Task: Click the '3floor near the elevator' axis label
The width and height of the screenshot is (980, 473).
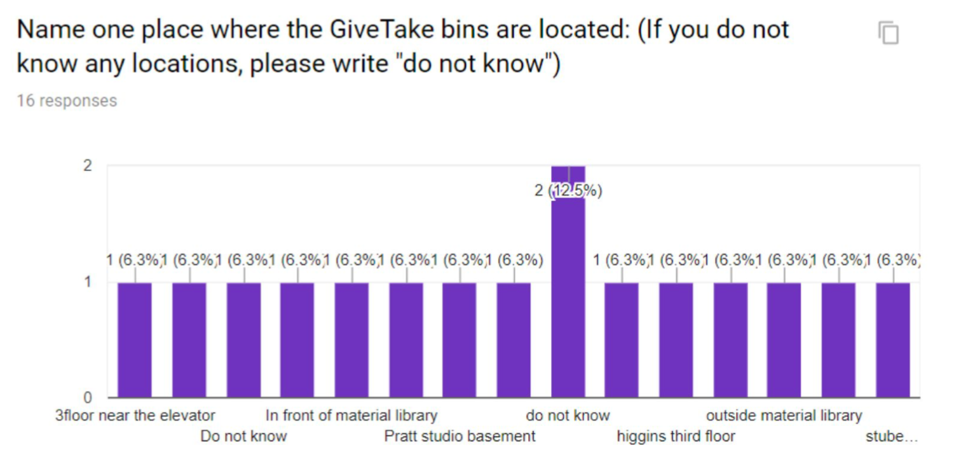Action: pyautogui.click(x=135, y=416)
